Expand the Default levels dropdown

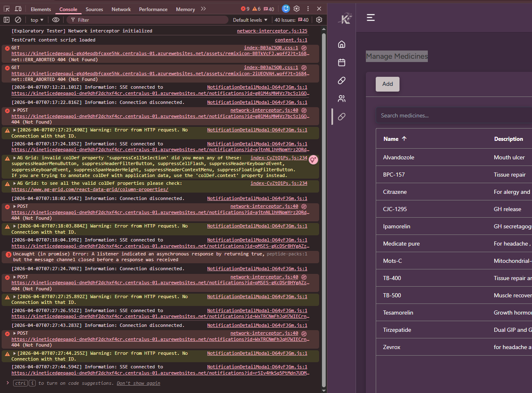click(x=250, y=20)
